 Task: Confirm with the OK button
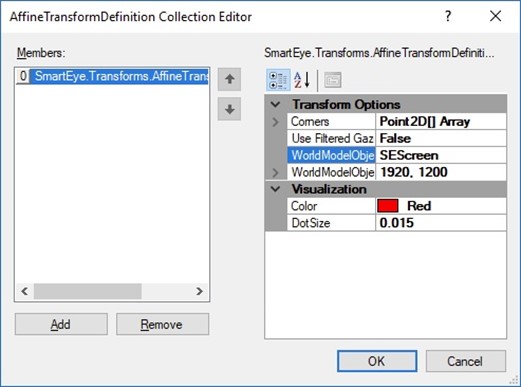point(377,361)
